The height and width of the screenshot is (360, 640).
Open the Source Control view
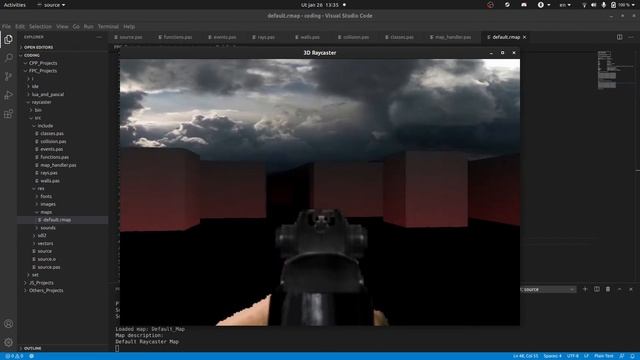click(8, 76)
